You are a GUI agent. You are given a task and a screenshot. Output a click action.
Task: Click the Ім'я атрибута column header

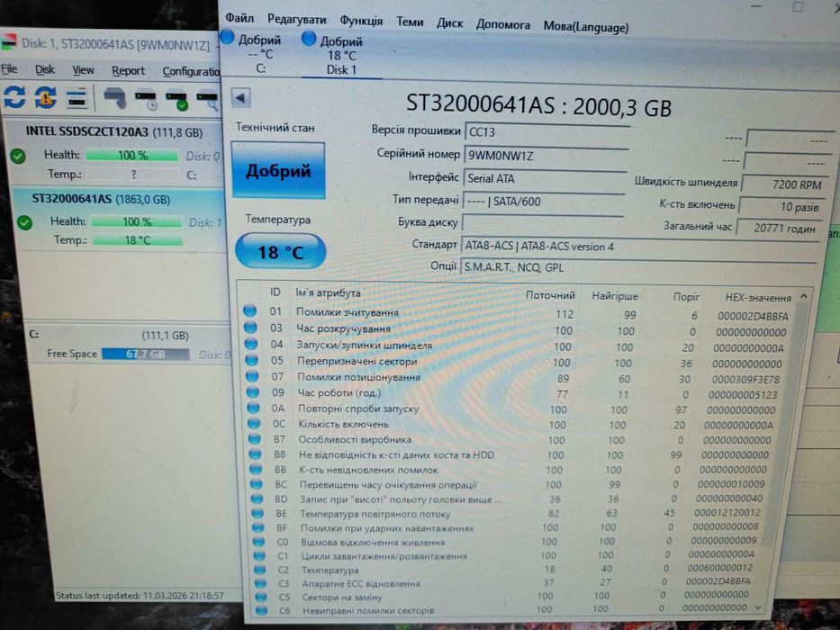click(x=328, y=293)
